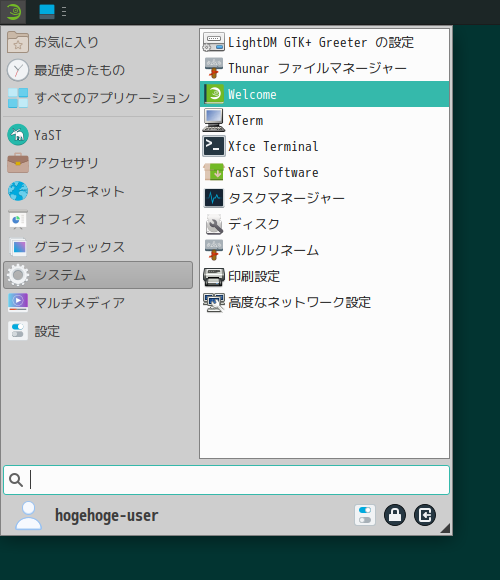Select the マルチメディア category

(98, 303)
